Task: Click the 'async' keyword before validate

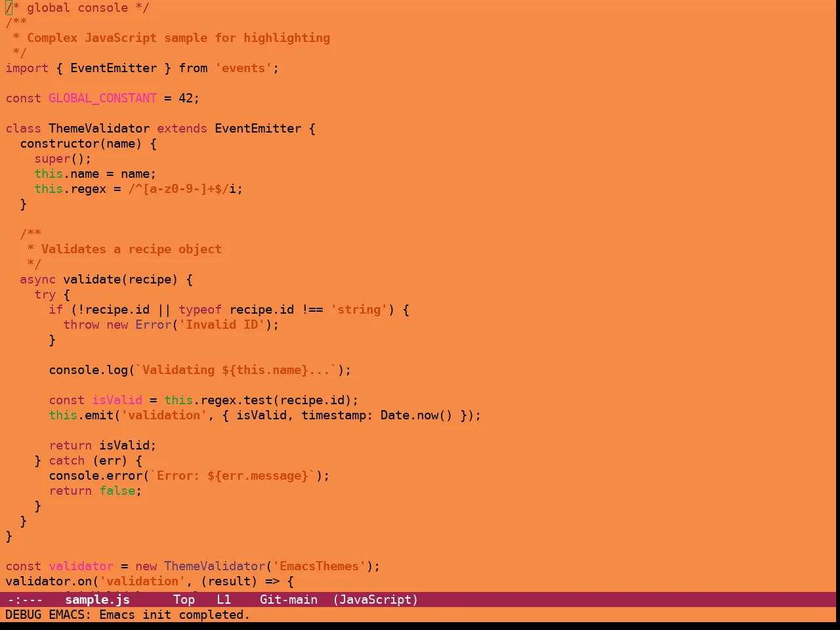Action: coord(37,280)
